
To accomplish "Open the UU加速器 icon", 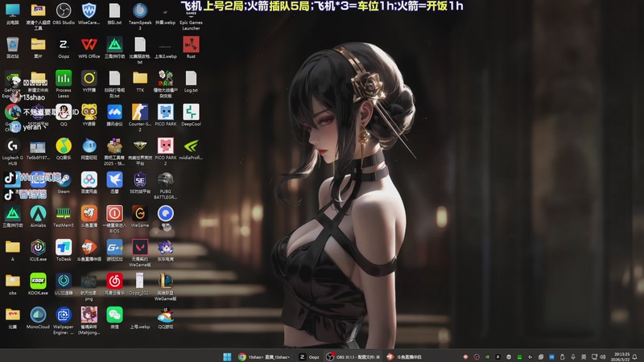I will tap(64, 281).
